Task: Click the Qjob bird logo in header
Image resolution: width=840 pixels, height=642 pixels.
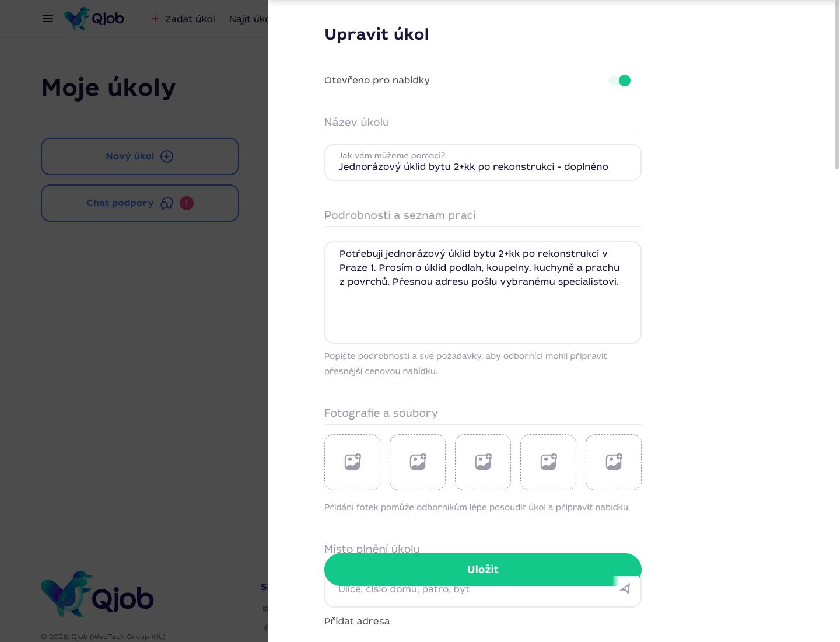Action: (94, 19)
